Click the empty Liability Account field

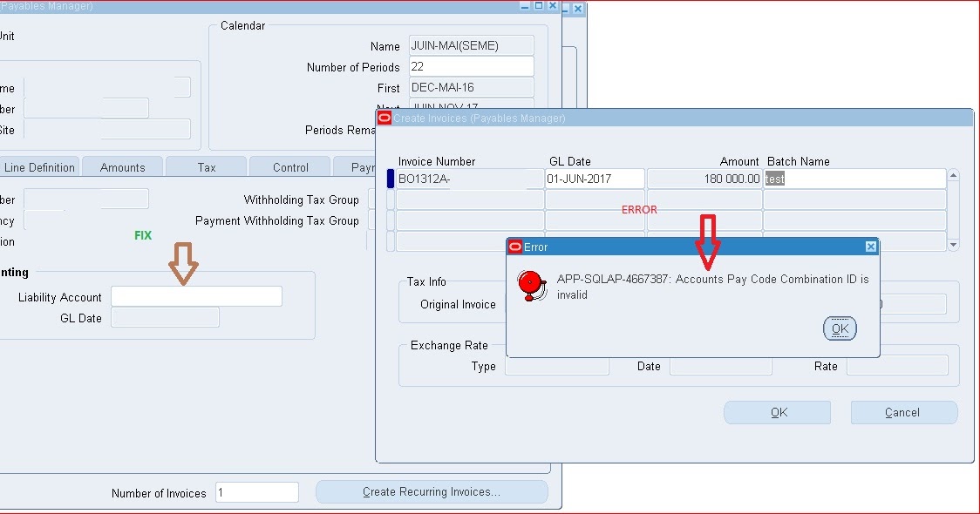[x=195, y=295]
